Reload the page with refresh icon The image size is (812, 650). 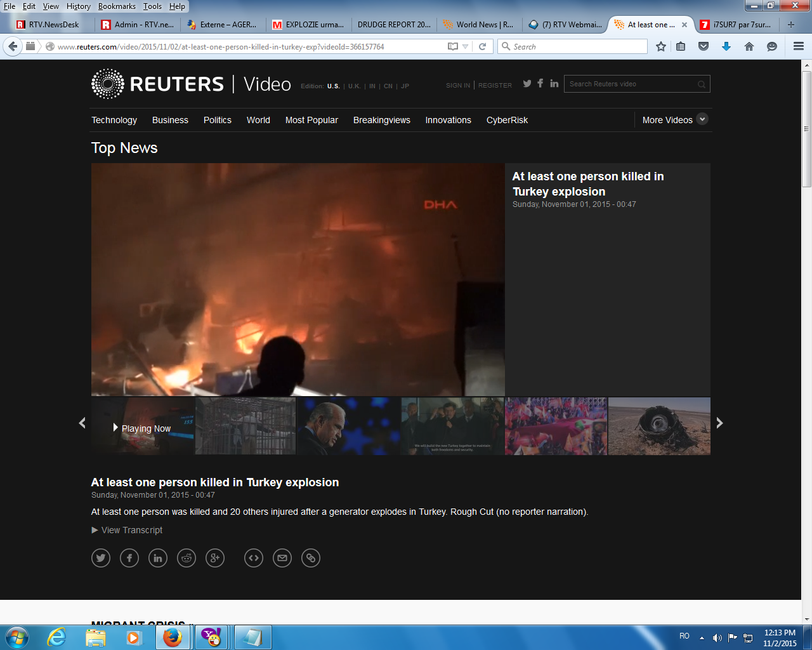coord(482,46)
